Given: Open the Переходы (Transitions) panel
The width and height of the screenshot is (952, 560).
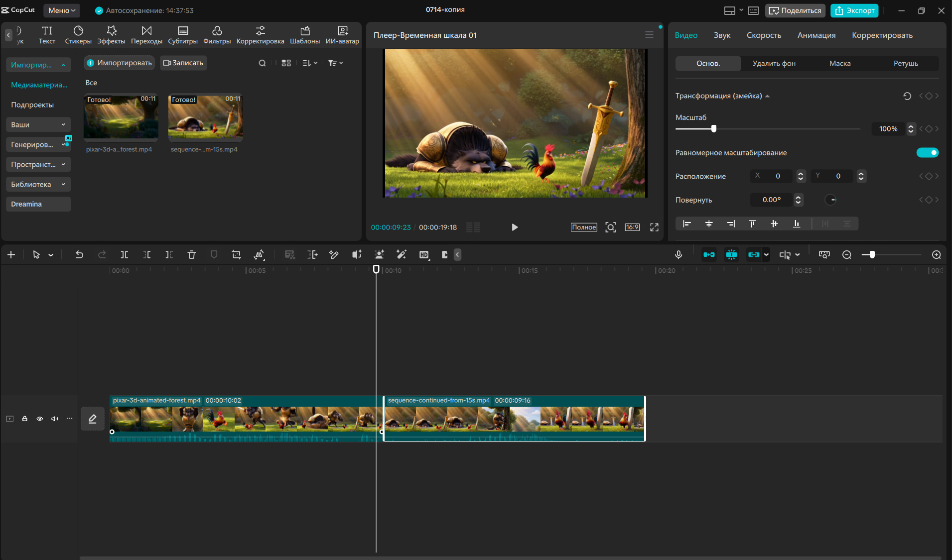Looking at the screenshot, I should point(146,35).
